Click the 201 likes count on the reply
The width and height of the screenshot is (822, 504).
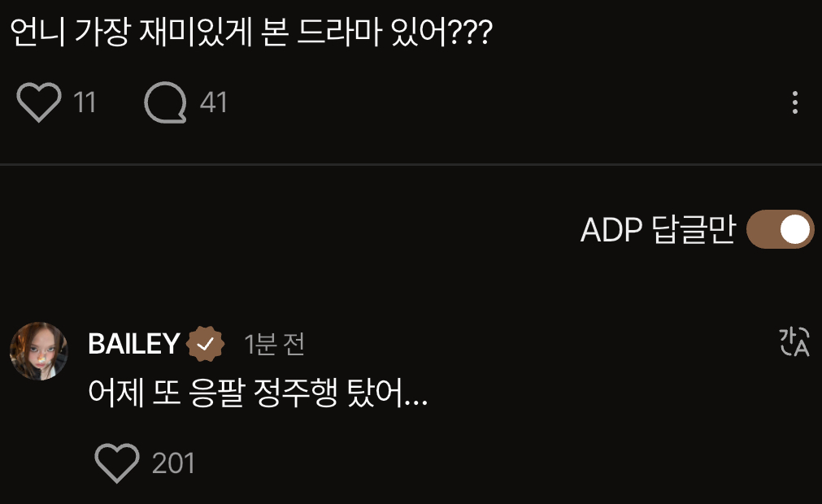point(173,463)
